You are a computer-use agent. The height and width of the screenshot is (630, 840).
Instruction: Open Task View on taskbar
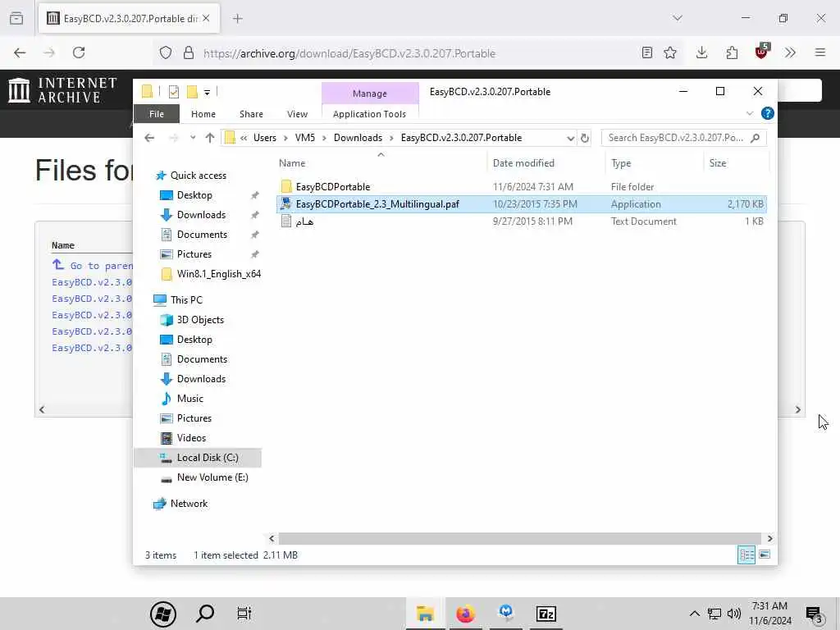point(244,614)
